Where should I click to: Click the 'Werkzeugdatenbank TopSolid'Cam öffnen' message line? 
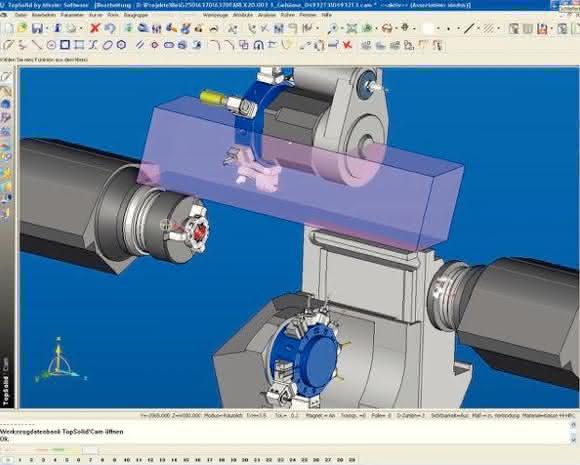tap(61, 431)
